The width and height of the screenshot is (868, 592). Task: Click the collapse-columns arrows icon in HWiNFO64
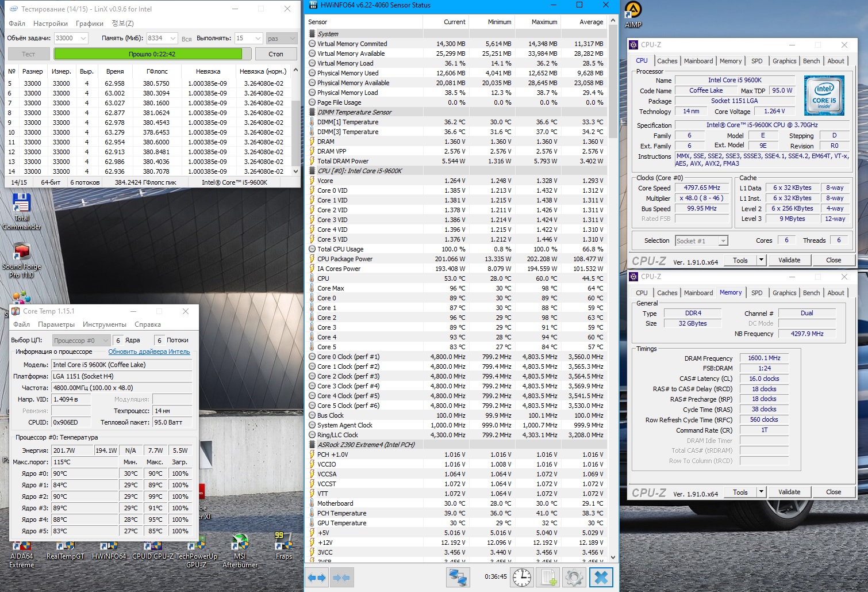point(341,578)
